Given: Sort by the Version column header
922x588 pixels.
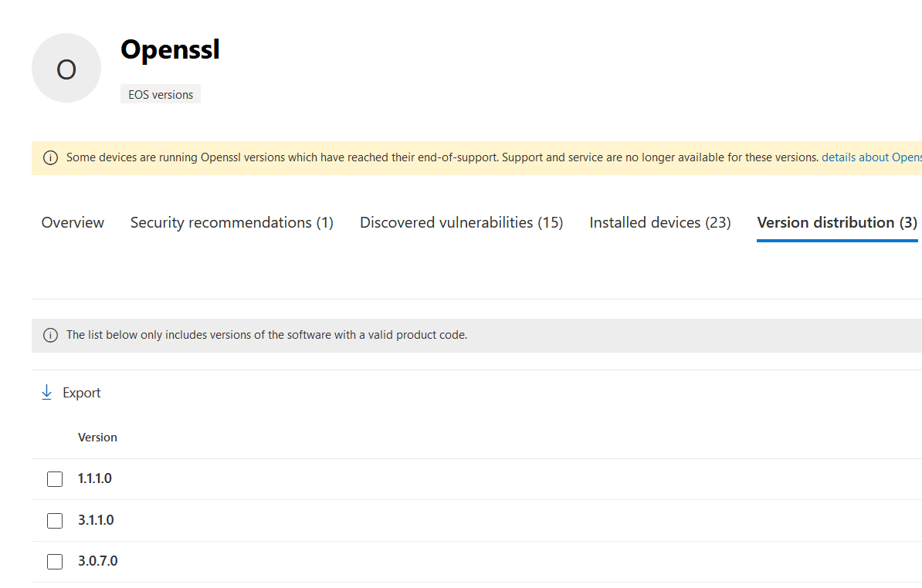Looking at the screenshot, I should coord(97,437).
